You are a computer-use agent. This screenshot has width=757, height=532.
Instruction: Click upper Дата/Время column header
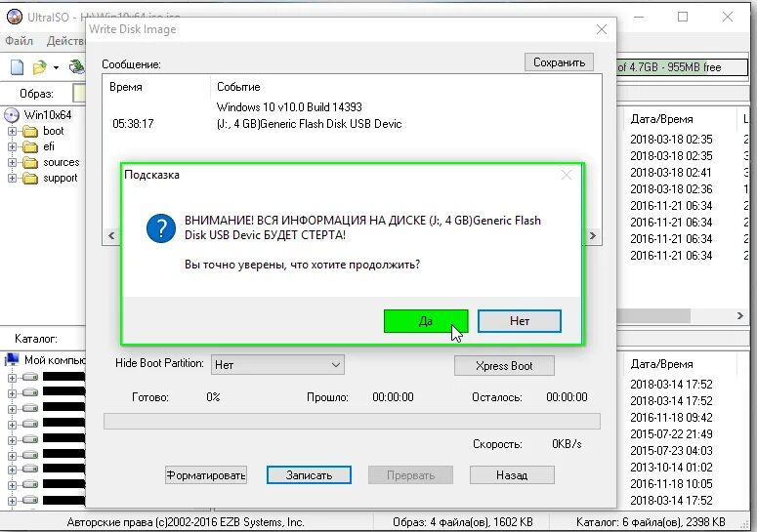tap(661, 119)
